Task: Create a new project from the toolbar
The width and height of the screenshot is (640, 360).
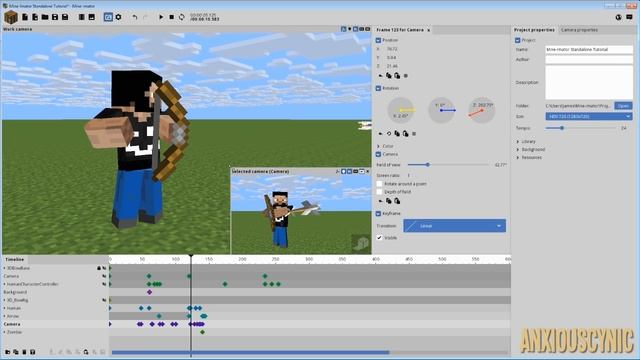Action: click(25, 17)
